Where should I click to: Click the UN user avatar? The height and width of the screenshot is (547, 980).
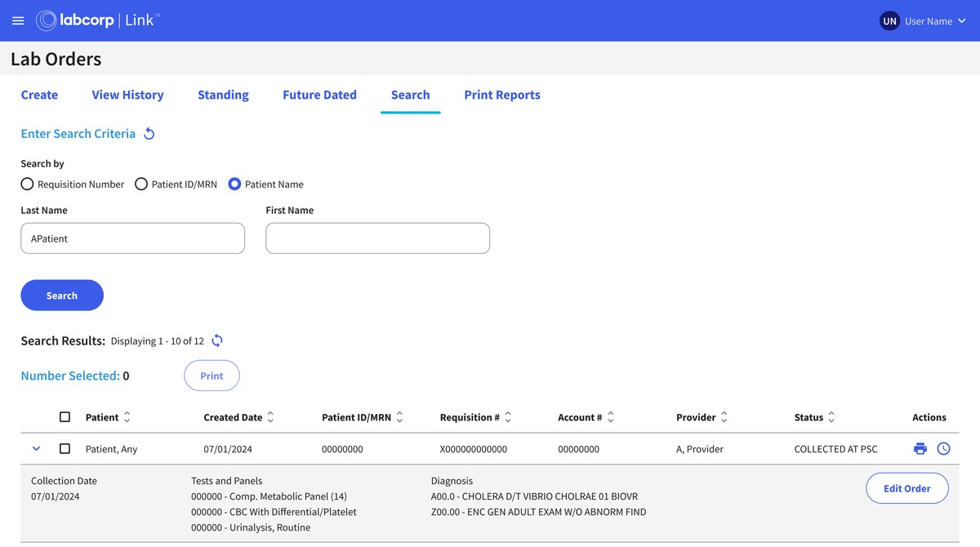coord(889,20)
